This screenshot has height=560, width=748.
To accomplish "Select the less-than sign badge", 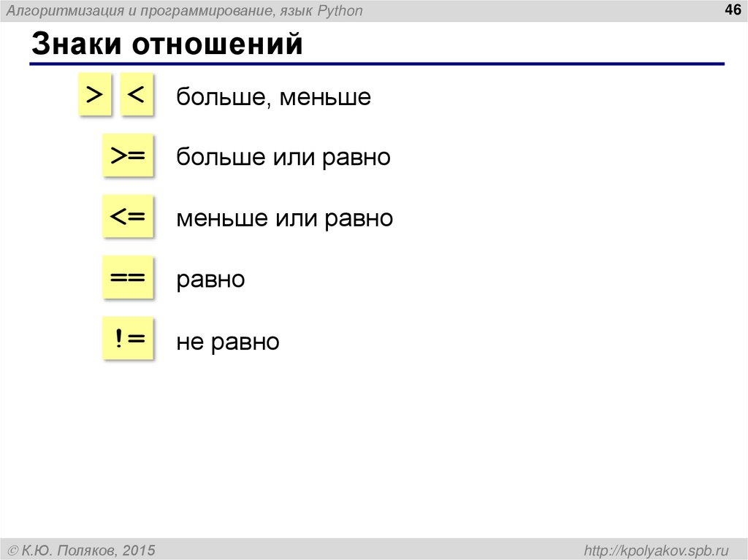I will (137, 94).
